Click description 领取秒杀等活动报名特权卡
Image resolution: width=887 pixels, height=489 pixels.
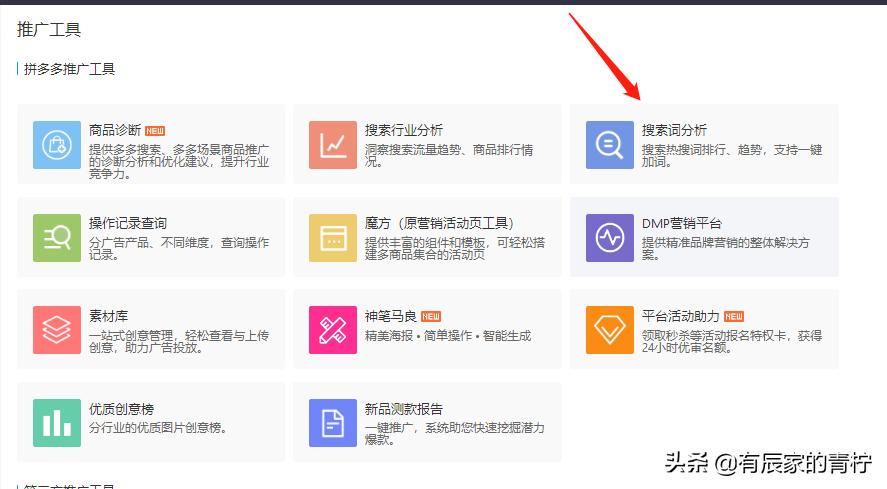(x=731, y=341)
